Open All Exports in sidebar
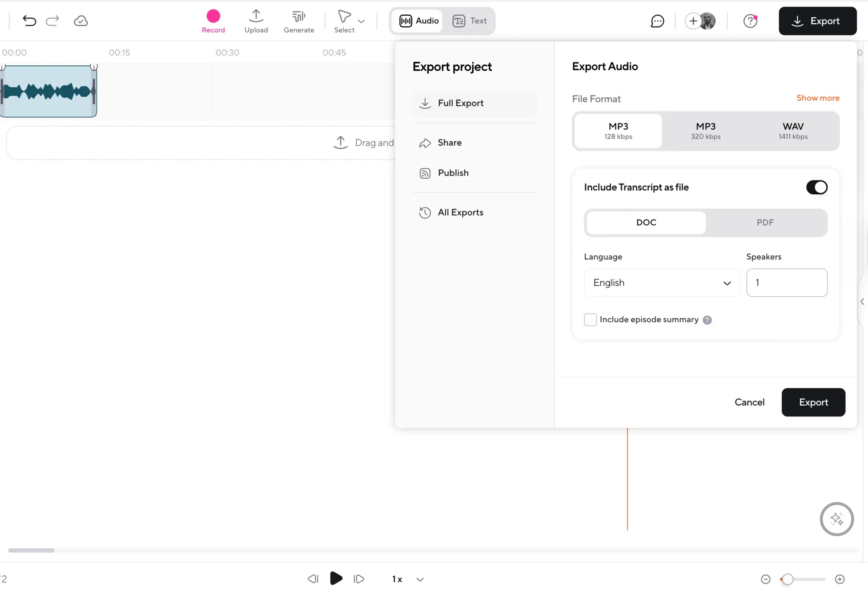The image size is (868, 596). 460,213
